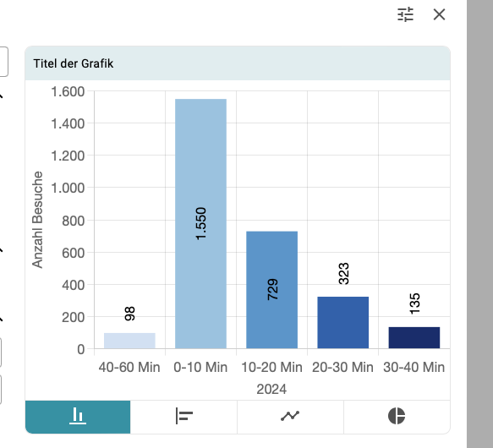The width and height of the screenshot is (493, 448).
Task: Click the '0-10 Min' category label
Action: pos(200,367)
